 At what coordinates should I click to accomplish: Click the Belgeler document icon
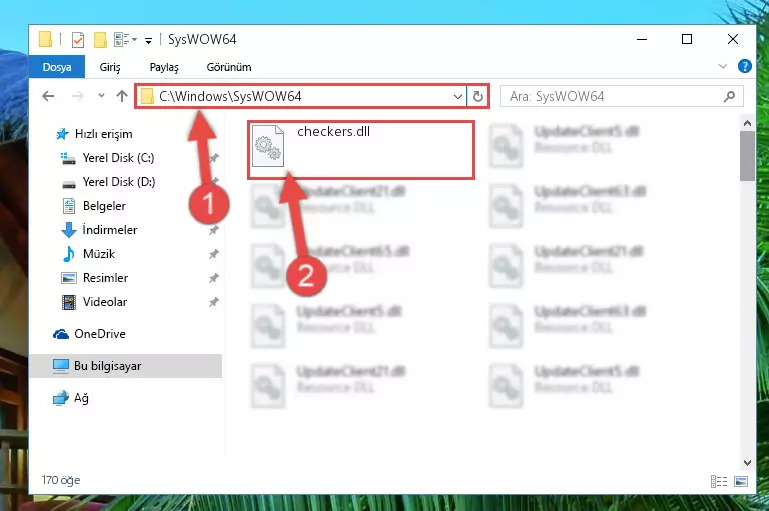click(x=69, y=206)
